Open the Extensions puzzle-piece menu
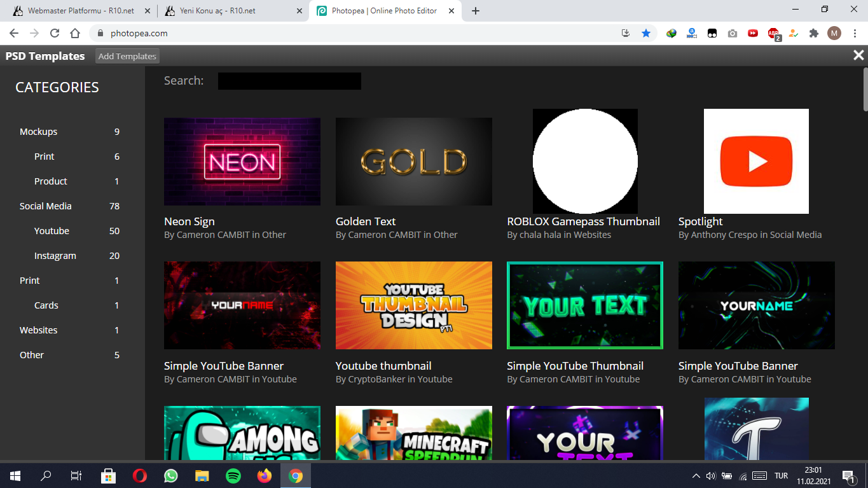The width and height of the screenshot is (868, 488). pos(813,33)
